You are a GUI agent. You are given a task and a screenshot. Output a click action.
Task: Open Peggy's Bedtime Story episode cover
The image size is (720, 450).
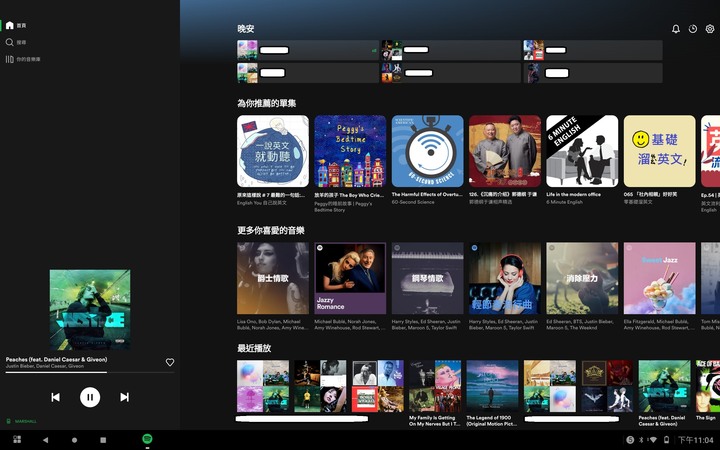350,151
